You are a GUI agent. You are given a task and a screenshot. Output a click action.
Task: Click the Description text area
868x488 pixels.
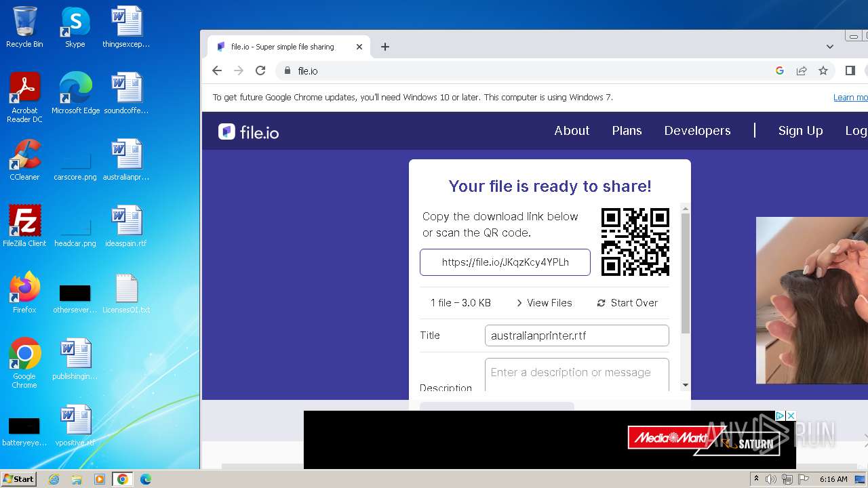point(577,374)
